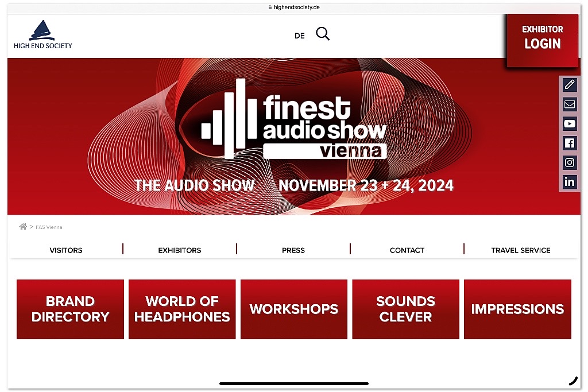Viewport: 588px width, 392px height.
Task: Open the Facebook page icon
Action: point(570,143)
